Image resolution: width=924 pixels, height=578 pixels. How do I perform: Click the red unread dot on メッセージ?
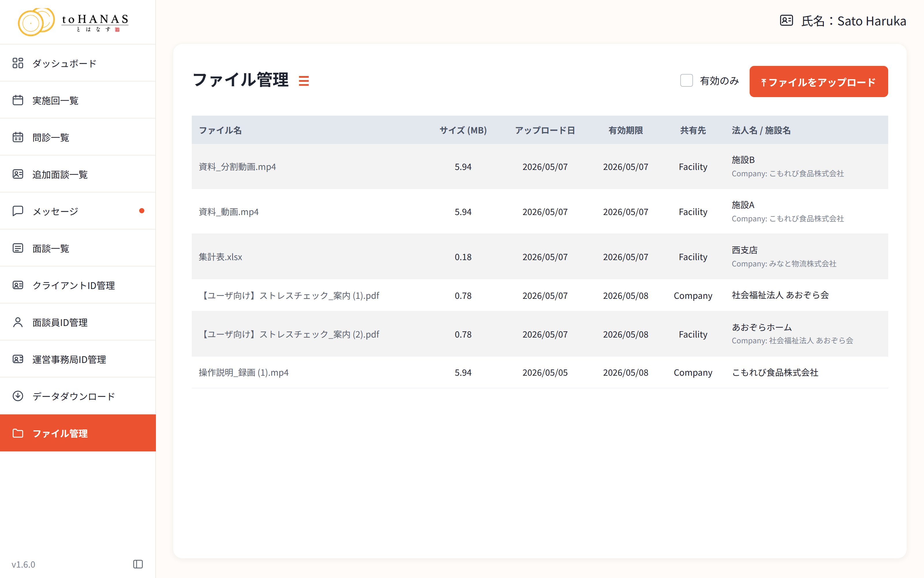point(142,211)
